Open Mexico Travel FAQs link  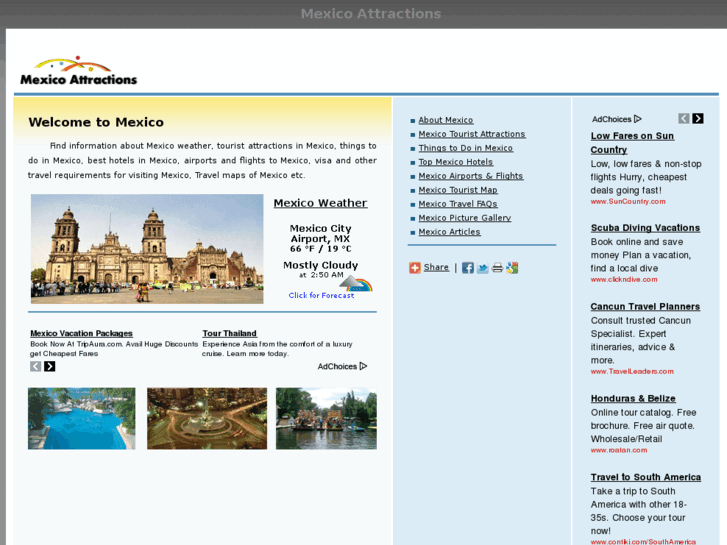pos(458,204)
